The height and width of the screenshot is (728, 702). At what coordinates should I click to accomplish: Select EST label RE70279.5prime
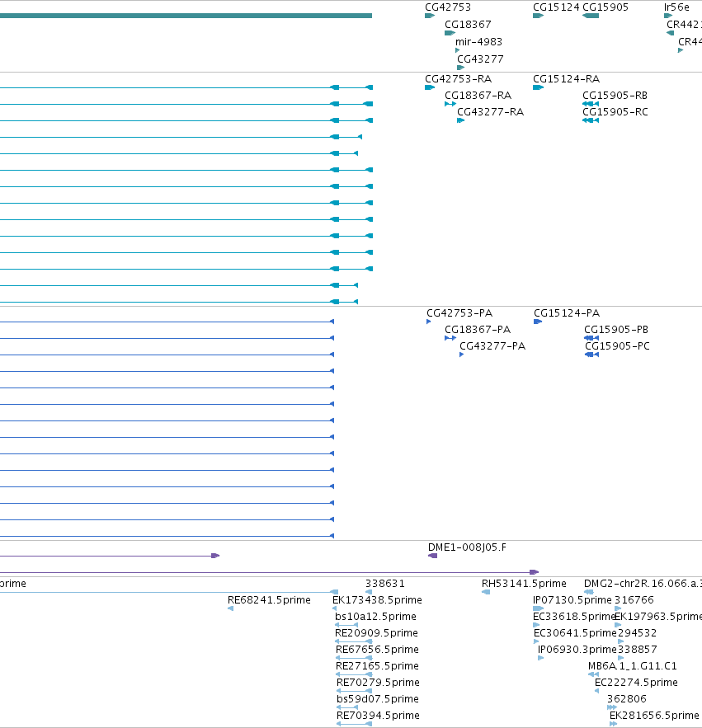tap(378, 683)
